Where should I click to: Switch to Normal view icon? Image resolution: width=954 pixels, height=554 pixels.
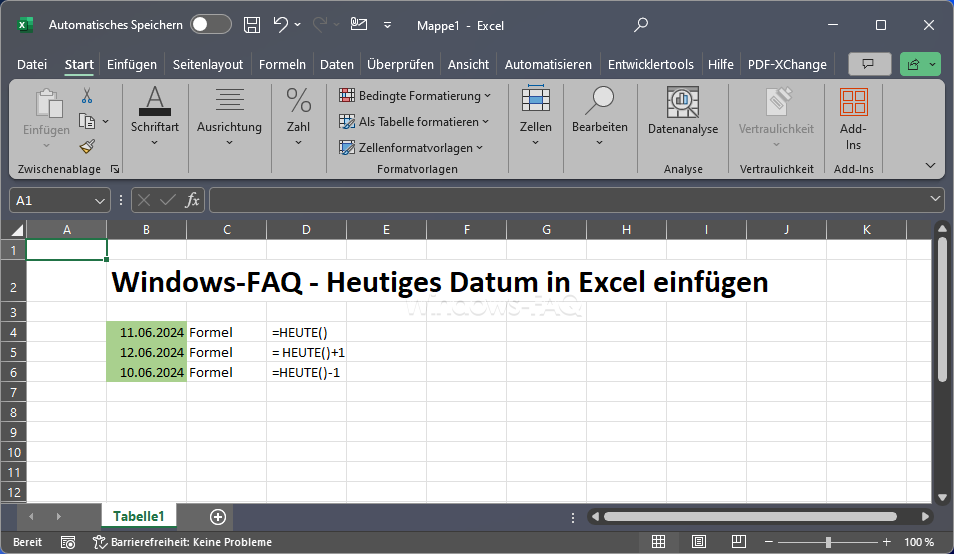pos(658,542)
